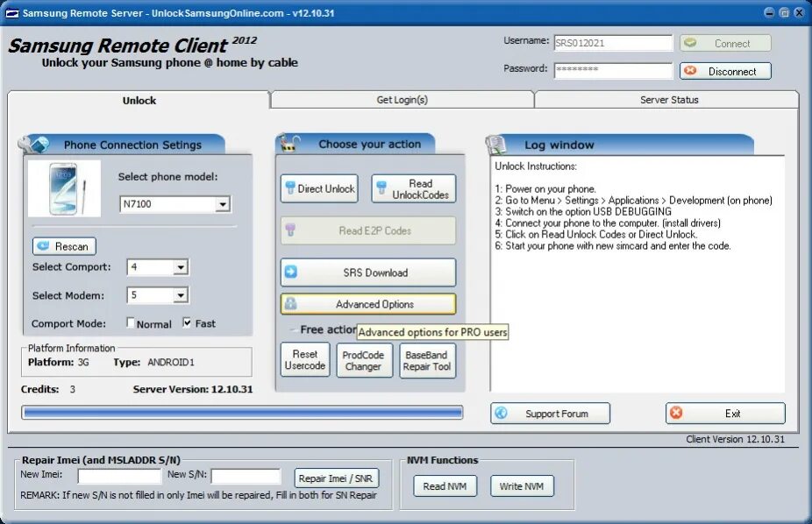Minimize the Samsung Remote Server window

pos(770,13)
